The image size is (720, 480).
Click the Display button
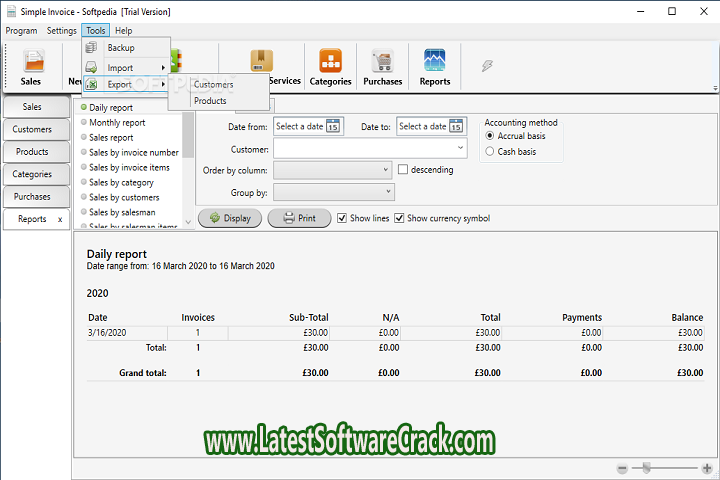pyautogui.click(x=230, y=218)
